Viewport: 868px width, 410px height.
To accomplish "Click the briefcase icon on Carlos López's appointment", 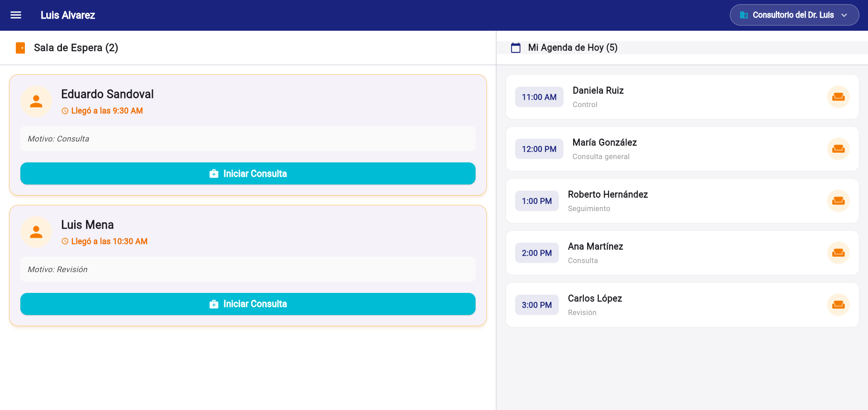I will [838, 305].
